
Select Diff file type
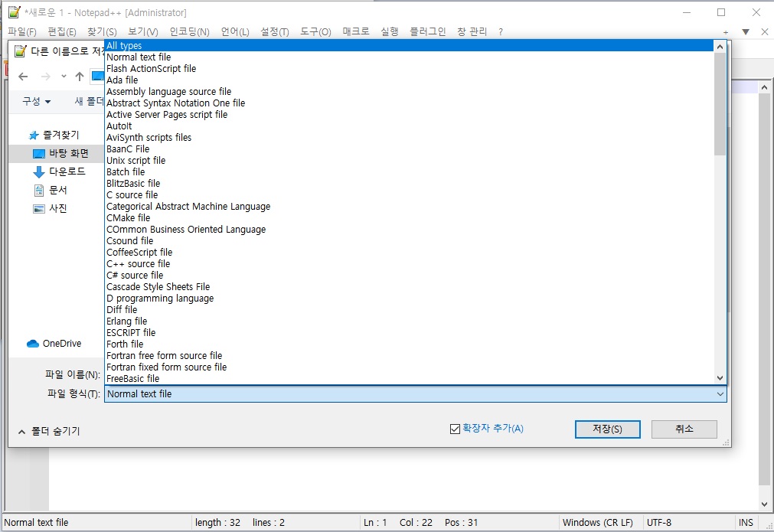click(x=410, y=309)
